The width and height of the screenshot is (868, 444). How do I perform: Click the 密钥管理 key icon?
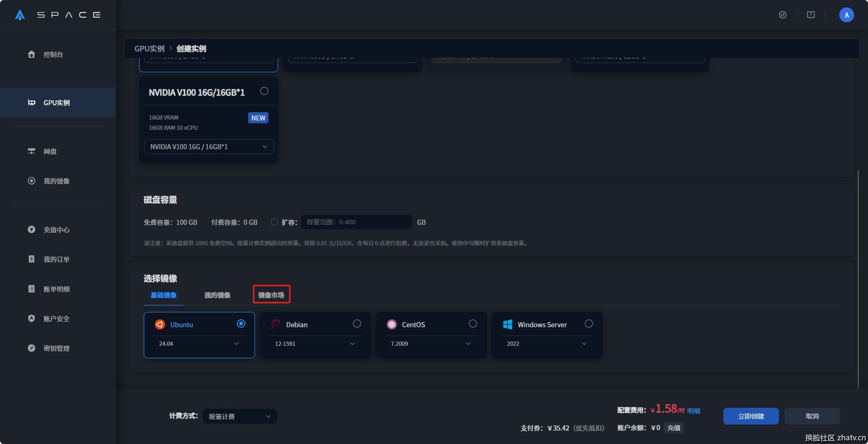point(32,348)
